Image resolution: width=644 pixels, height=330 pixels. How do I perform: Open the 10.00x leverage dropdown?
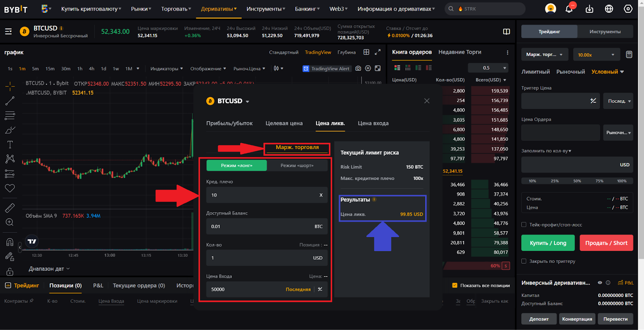click(x=596, y=55)
